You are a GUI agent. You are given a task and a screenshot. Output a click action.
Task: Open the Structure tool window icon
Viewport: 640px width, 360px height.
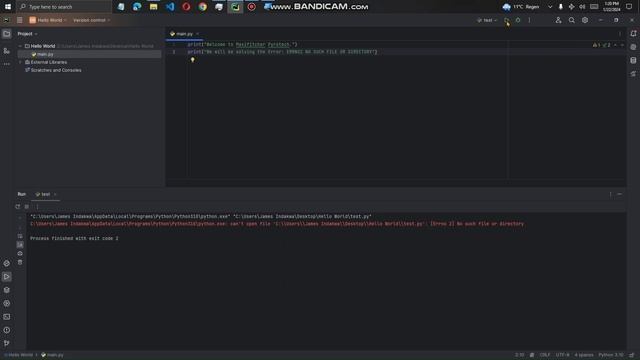coord(7,51)
